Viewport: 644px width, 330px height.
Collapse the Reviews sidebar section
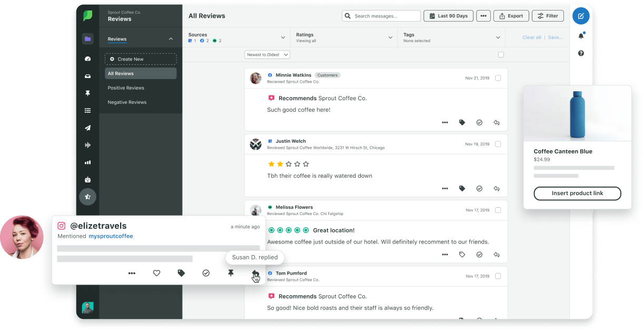[x=171, y=39]
